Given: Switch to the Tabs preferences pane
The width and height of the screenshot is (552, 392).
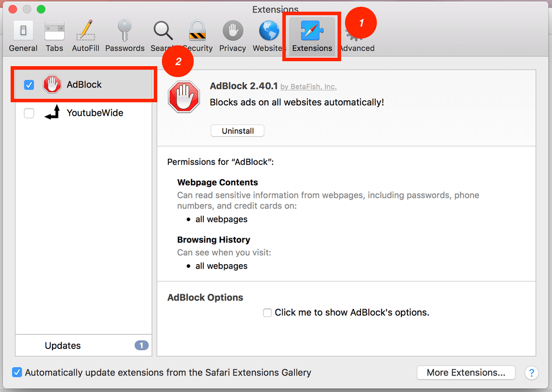Looking at the screenshot, I should point(54,32).
